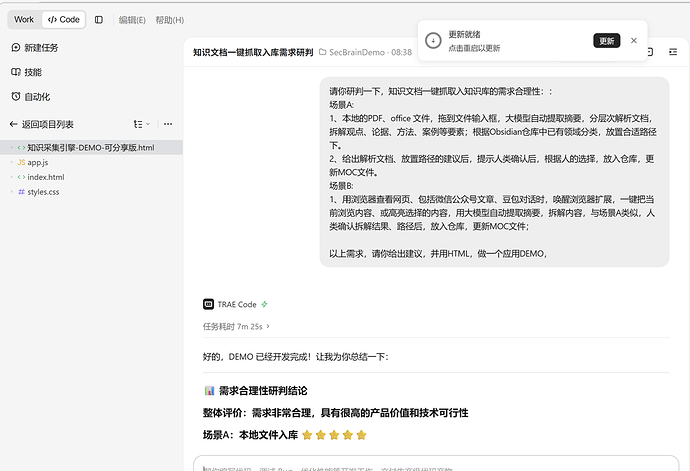Open the 技能 section
690x471 pixels.
26,72
